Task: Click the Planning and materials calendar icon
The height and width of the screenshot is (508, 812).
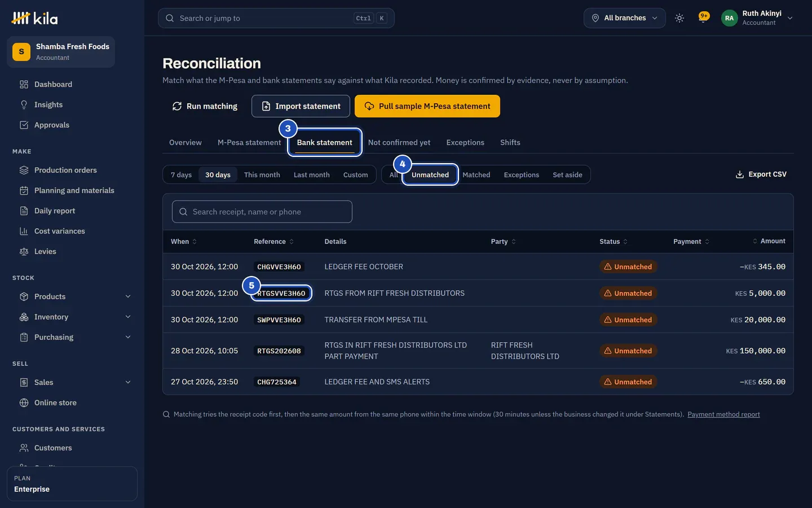Action: tap(24, 191)
